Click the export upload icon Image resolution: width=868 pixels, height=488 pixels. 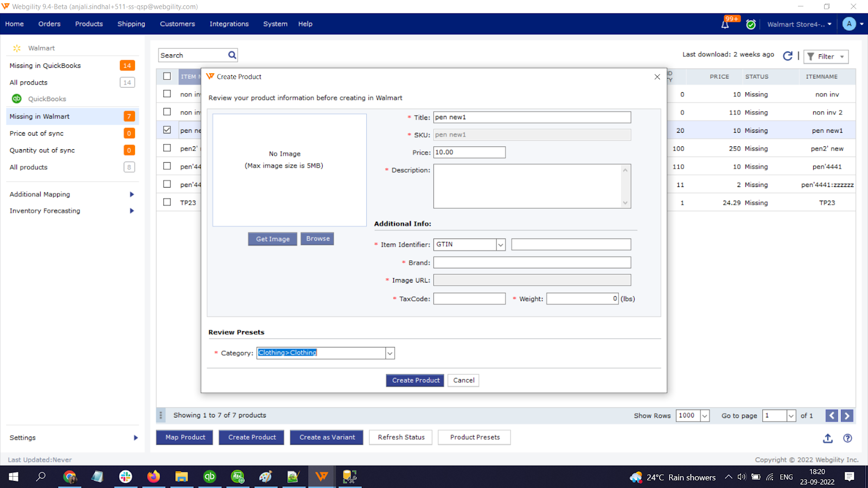pos(828,438)
